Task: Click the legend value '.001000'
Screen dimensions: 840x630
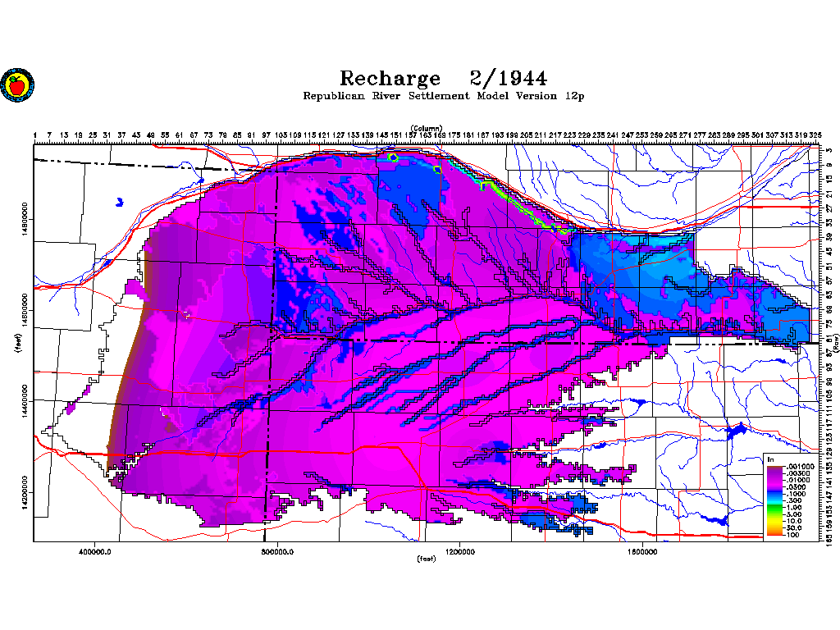Action: [x=799, y=467]
